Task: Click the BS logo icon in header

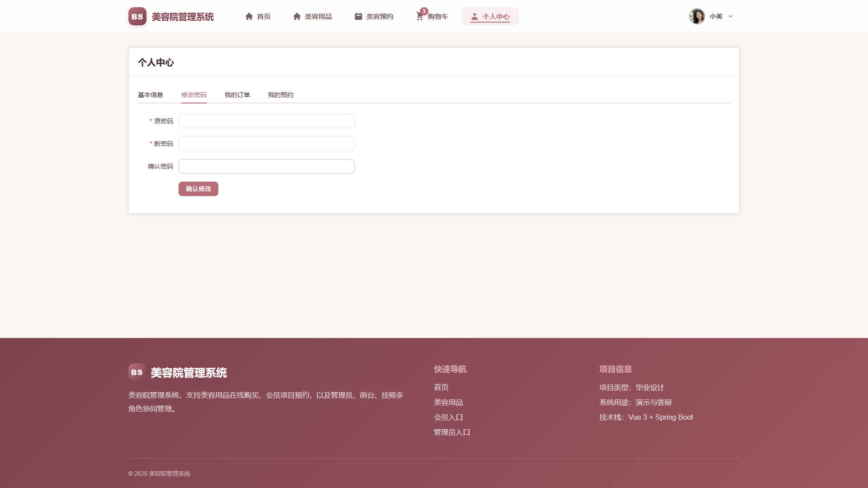Action: point(137,16)
